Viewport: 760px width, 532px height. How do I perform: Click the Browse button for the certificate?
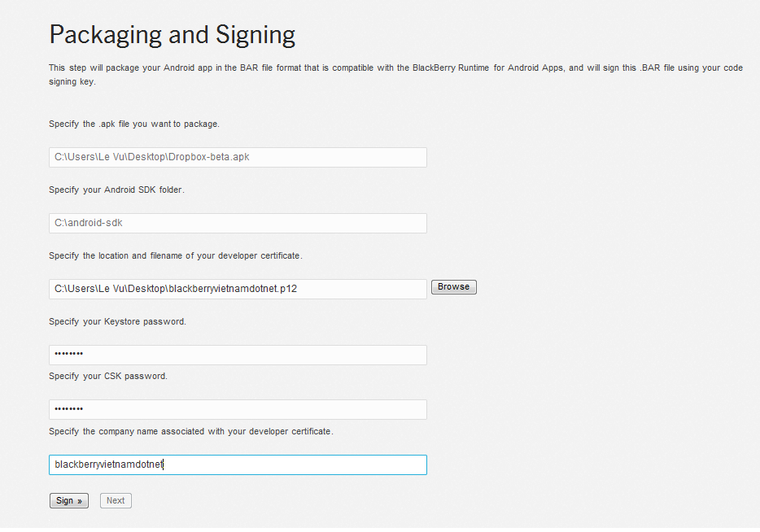click(x=453, y=287)
